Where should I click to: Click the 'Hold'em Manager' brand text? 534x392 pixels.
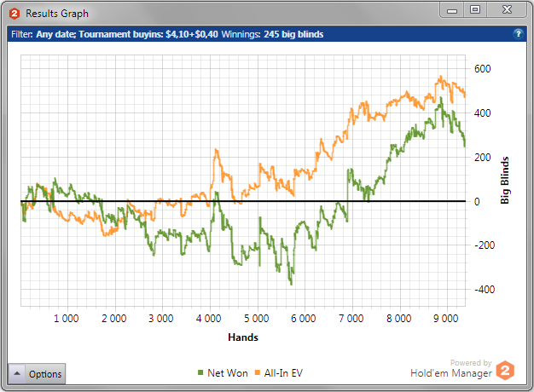click(x=451, y=373)
